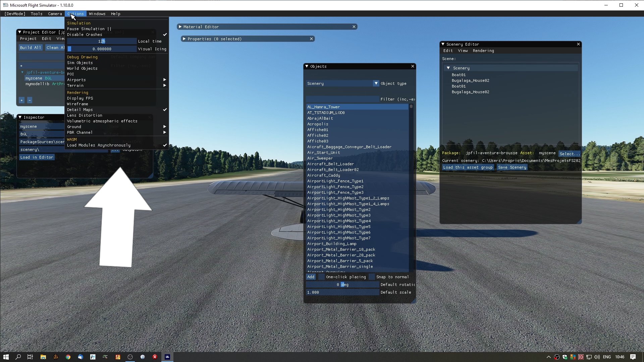The width and height of the screenshot is (644, 362).
Task: Click the Load in Editor button
Action: 37,157
